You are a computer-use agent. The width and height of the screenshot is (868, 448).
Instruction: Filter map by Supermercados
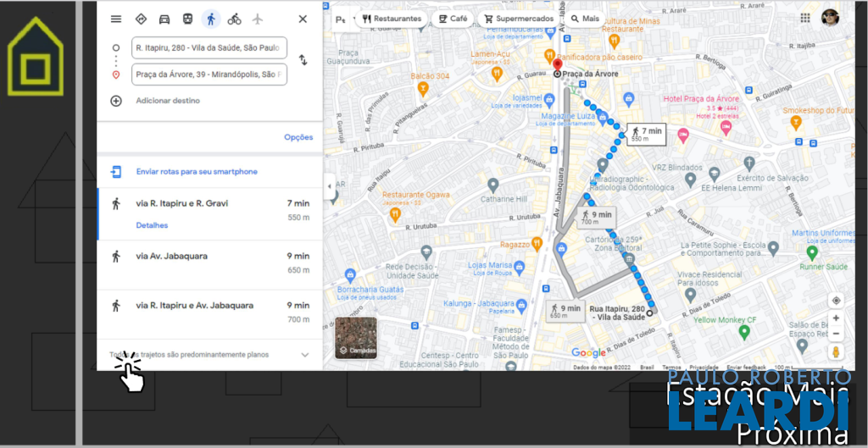(519, 19)
